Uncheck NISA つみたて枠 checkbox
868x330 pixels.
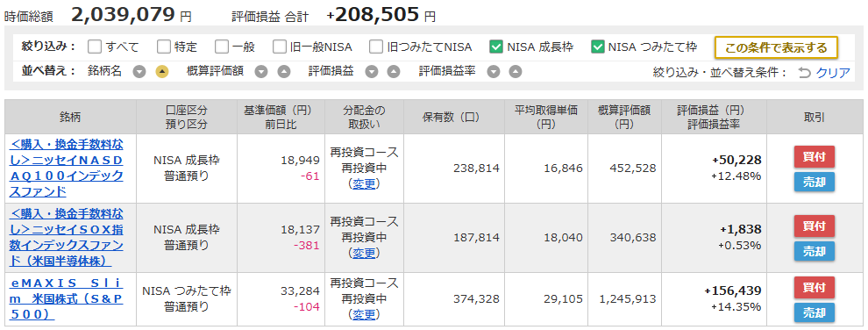click(x=597, y=47)
